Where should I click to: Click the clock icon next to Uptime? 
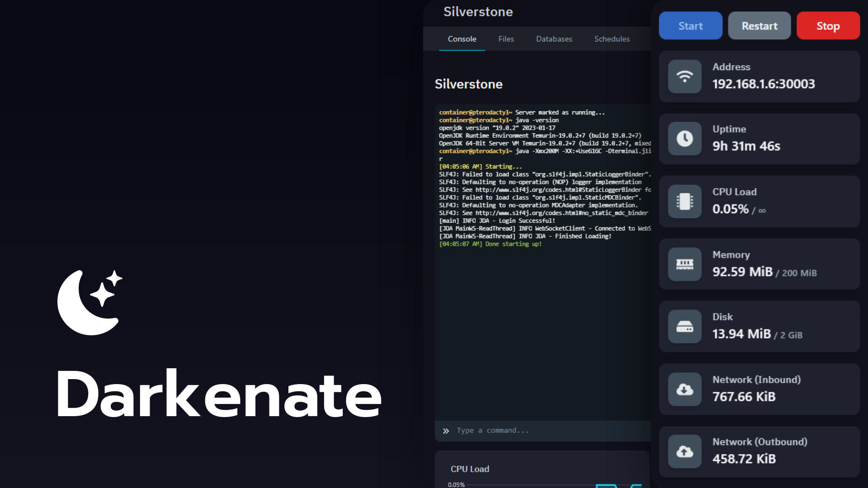pos(684,139)
